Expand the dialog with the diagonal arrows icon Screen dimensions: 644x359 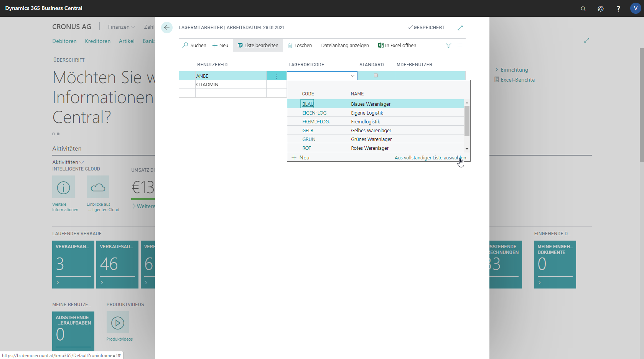[x=460, y=28]
